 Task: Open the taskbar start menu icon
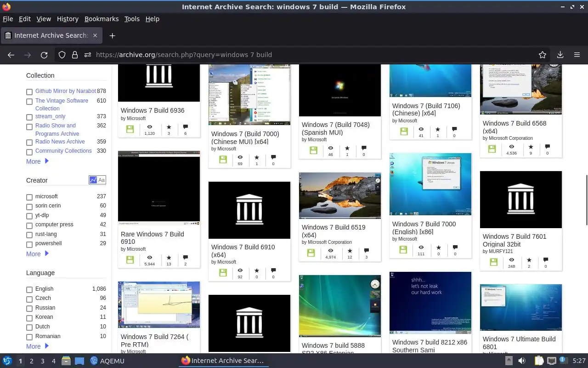pos(7,361)
